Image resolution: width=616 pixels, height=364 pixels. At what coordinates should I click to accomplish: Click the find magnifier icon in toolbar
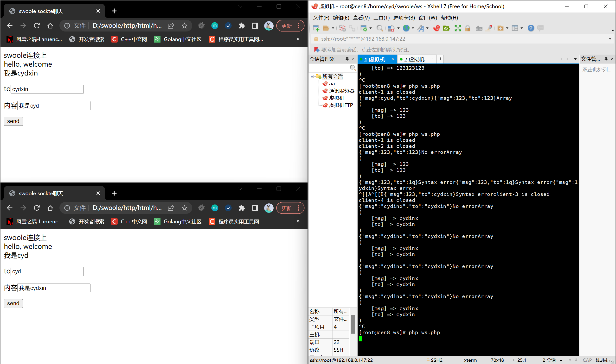(380, 28)
